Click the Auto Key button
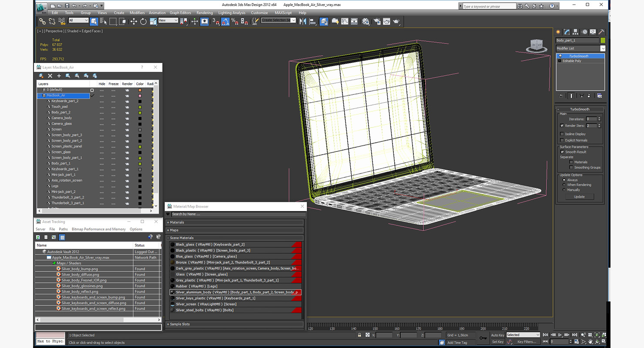This screenshot has width=644, height=348. [497, 335]
